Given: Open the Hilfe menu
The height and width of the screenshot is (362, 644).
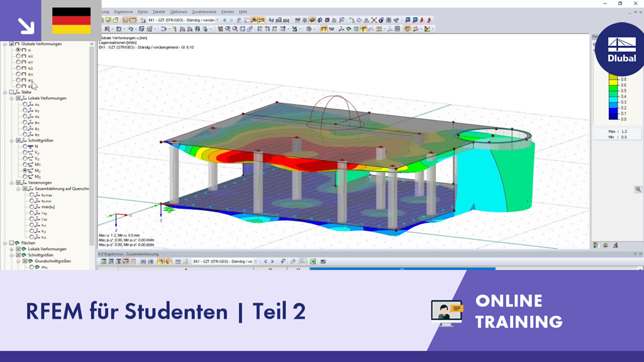Looking at the screenshot, I should pos(243,12).
